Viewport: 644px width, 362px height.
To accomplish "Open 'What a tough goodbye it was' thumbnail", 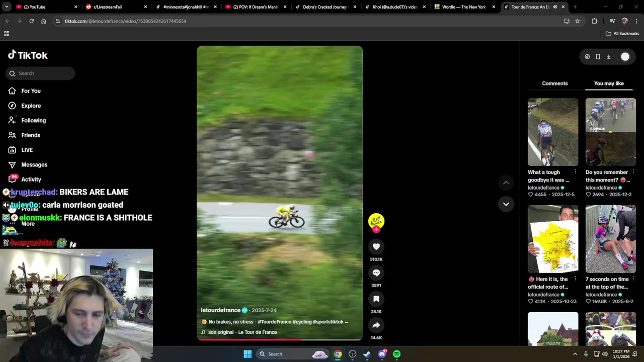I will coord(553,132).
